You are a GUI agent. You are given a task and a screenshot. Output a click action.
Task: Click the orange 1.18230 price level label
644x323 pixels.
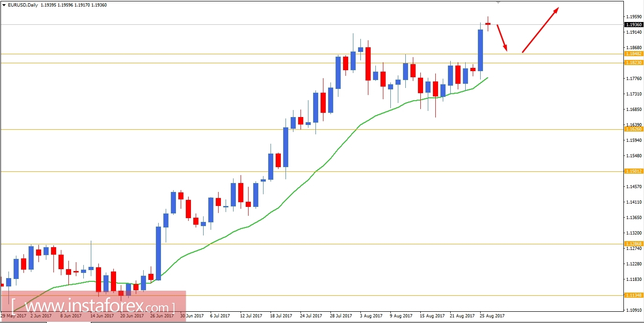634,62
